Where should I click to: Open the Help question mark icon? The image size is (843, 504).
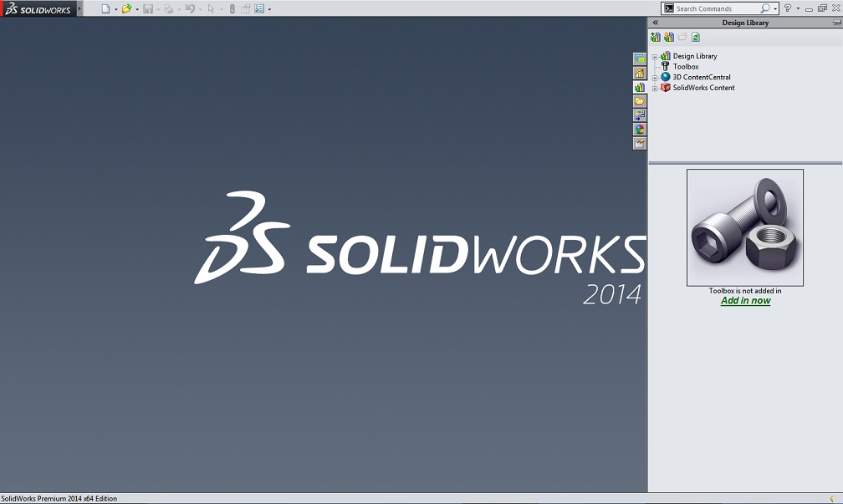(788, 8)
